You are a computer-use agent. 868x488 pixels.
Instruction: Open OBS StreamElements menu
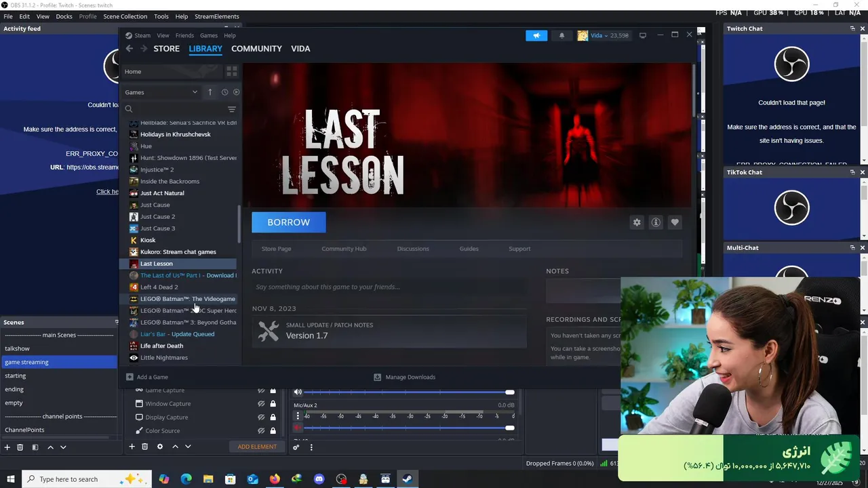coord(216,16)
